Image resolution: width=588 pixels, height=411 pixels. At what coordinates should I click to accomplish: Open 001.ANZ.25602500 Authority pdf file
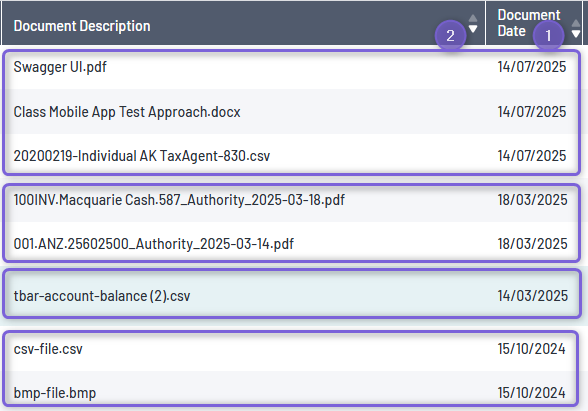point(153,244)
